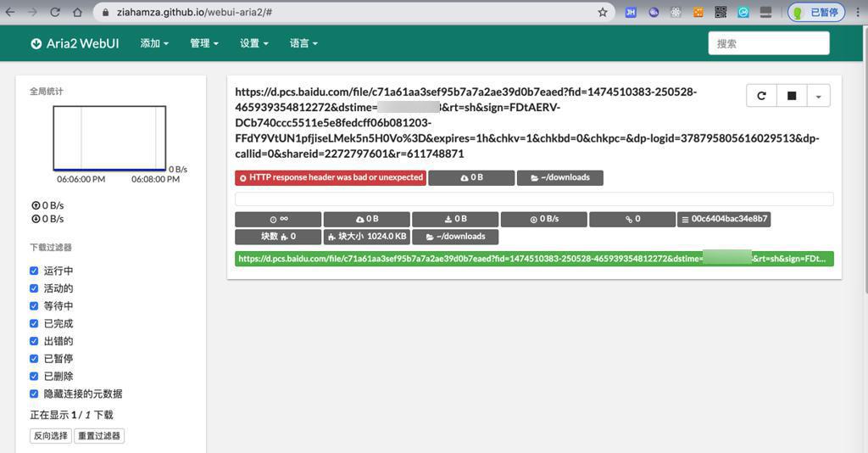The image size is (868, 453).
Task: Click the upload speed 0 B/s in sidebar
Action: (x=47, y=205)
